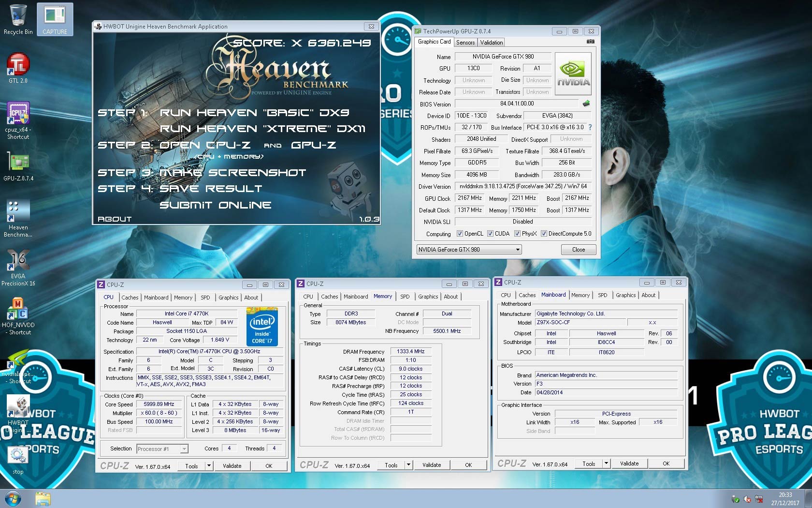Click the Memory Size 4096 MB field
Image resolution: width=812 pixels, height=508 pixels.
[x=477, y=175]
